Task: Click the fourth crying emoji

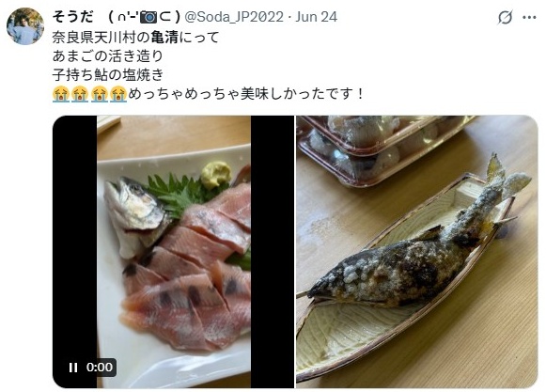Action: (x=118, y=94)
